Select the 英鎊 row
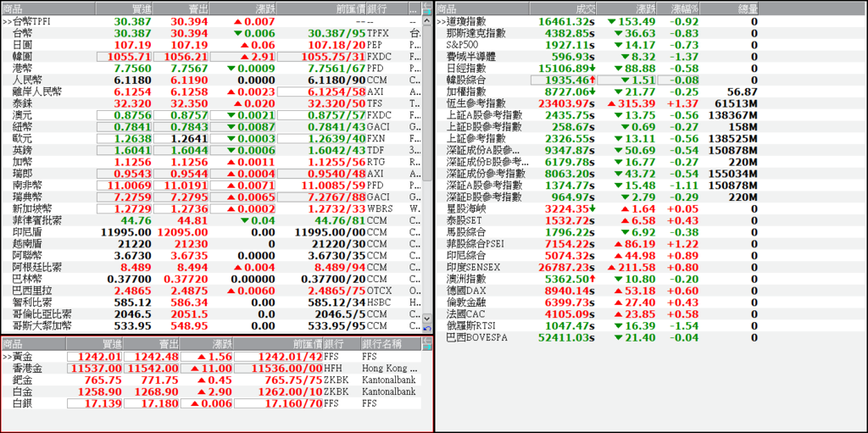This screenshot has width=868, height=433. 211,150
